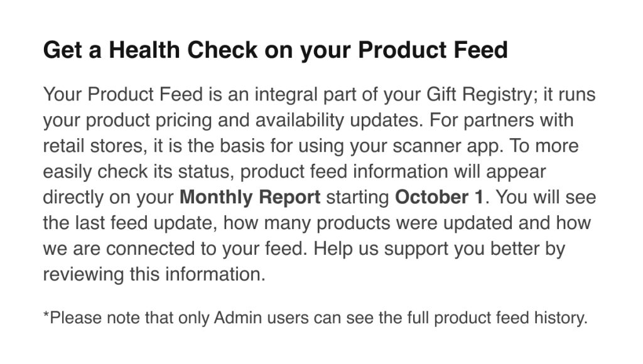
Task: Click the asterisk before 'Please note'
Action: [46, 315]
